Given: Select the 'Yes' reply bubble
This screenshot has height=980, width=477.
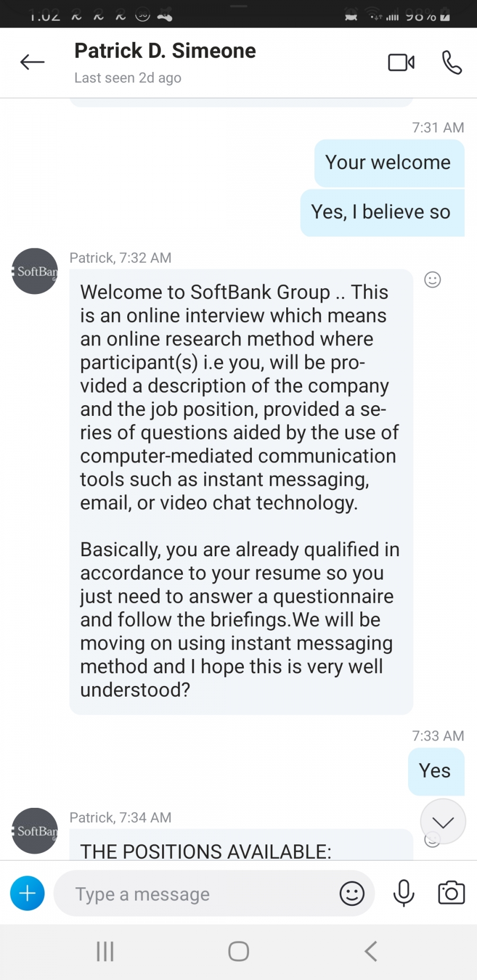Looking at the screenshot, I should [436, 771].
